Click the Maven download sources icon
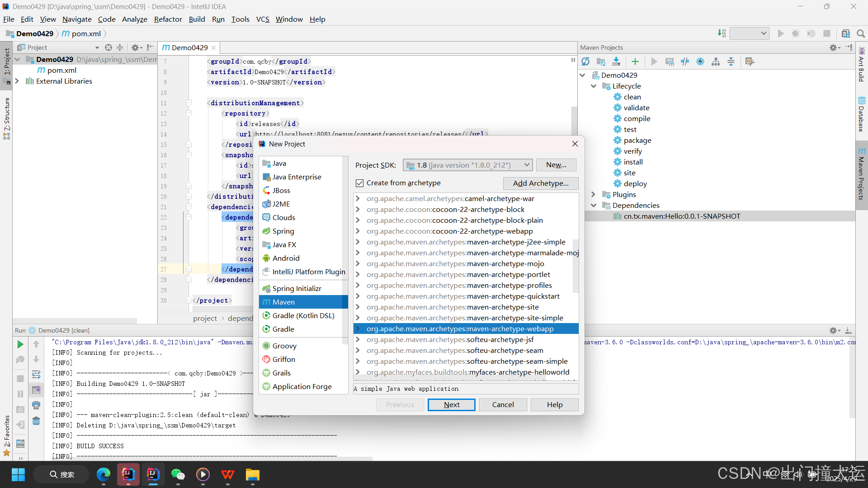868x488 pixels. [x=616, y=61]
